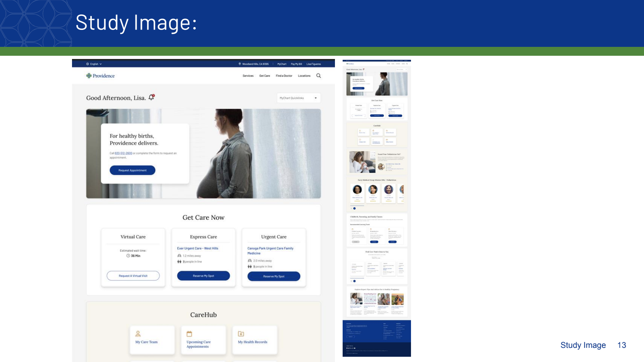Click the My Health Records folder icon
644x362 pixels.
(x=241, y=334)
